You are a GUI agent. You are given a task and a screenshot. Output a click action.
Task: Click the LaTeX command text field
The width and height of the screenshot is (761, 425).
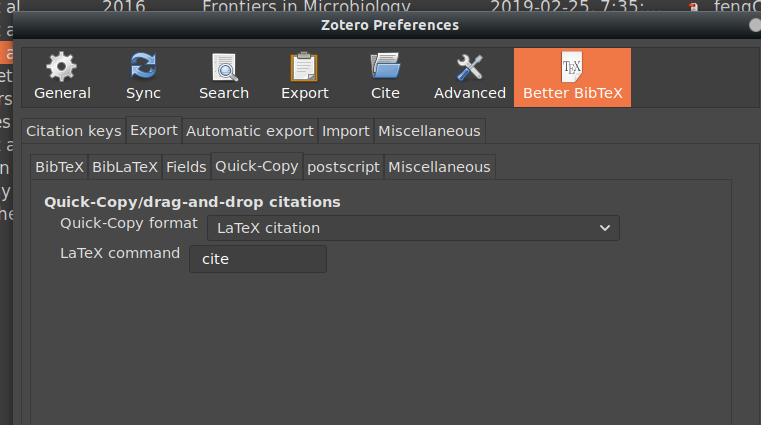click(x=257, y=259)
